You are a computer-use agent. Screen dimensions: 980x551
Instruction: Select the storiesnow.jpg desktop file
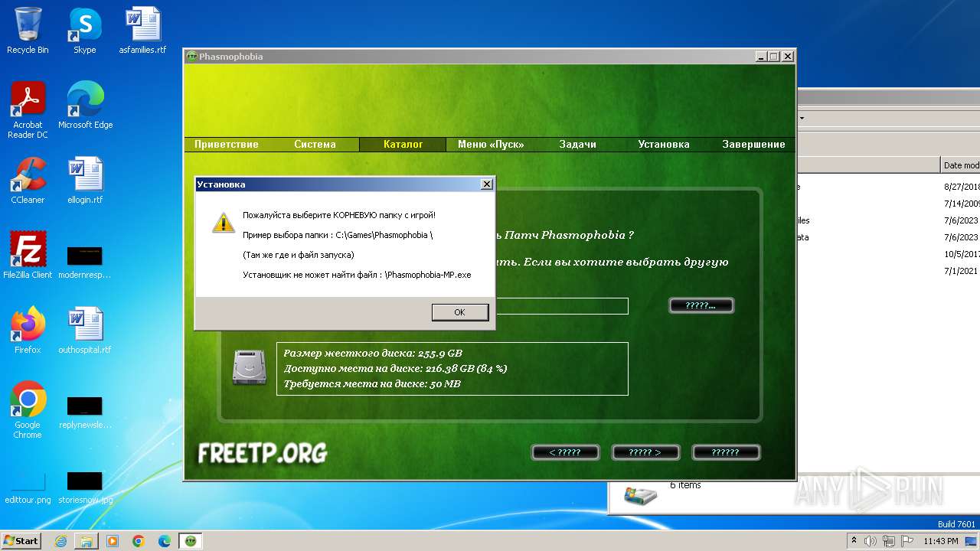tap(85, 487)
